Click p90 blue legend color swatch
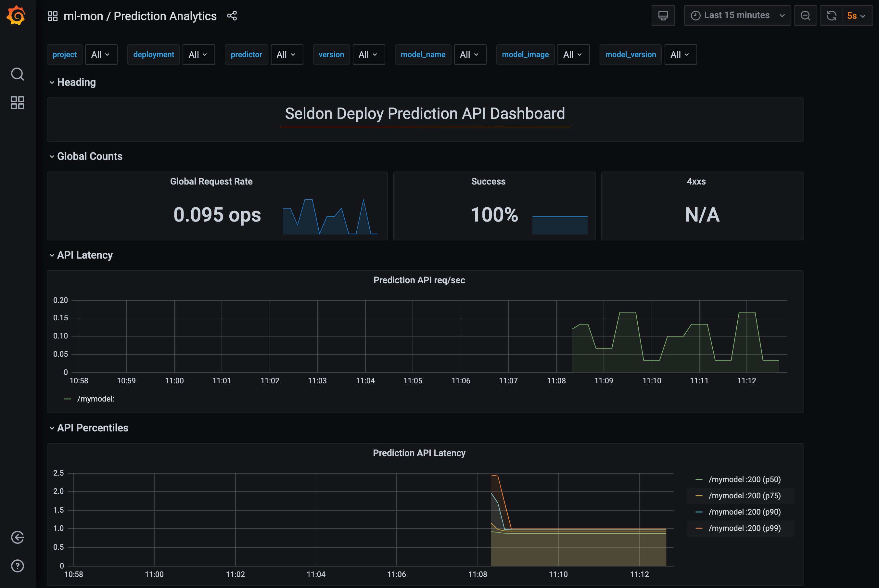Screen dimensions: 879x588 pyautogui.click(x=699, y=512)
